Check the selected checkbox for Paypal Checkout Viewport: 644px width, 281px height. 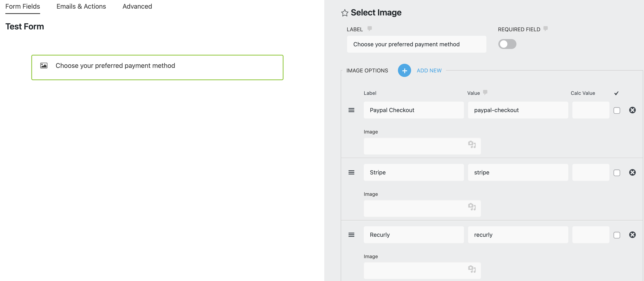tap(617, 110)
